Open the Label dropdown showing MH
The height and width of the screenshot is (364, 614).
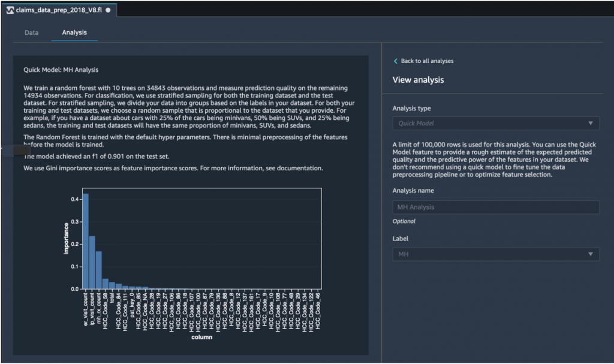(x=496, y=254)
